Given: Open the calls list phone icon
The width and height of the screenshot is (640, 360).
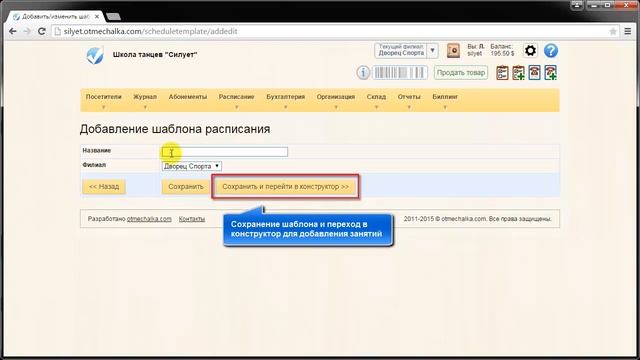Looking at the screenshot, I should coord(534,73).
